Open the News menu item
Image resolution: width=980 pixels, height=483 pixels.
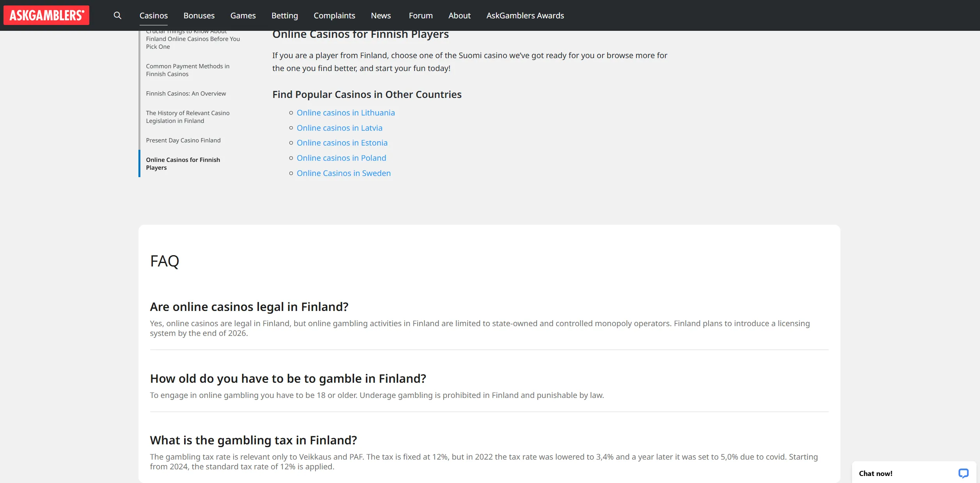pyautogui.click(x=381, y=16)
